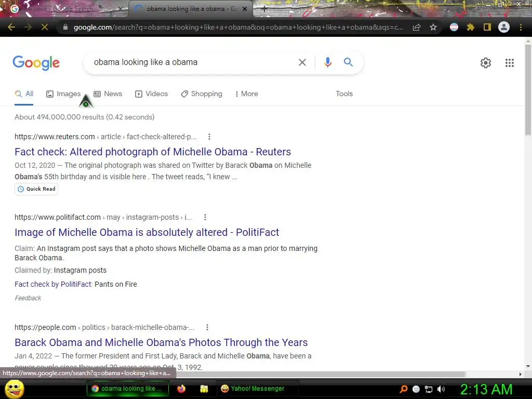Open the share page icon in address bar
Viewport: 532px width, 399px height.
click(x=417, y=27)
